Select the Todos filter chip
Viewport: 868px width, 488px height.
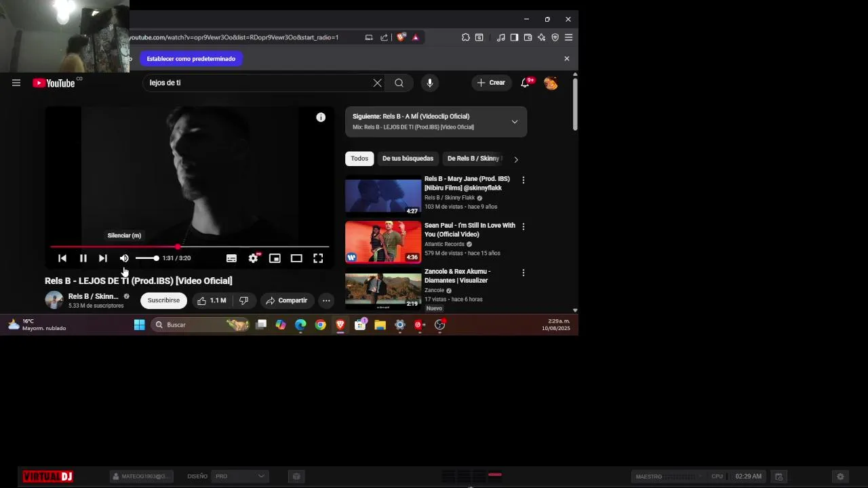pyautogui.click(x=359, y=159)
